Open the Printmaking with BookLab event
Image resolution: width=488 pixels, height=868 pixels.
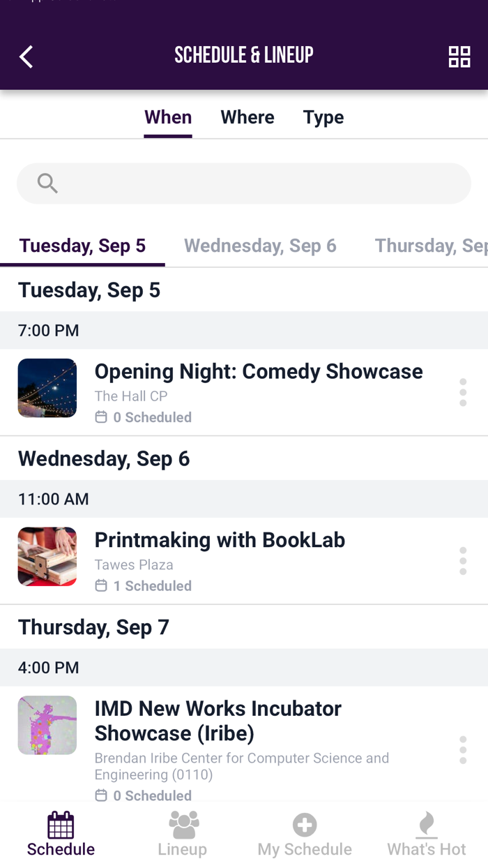[x=220, y=540]
